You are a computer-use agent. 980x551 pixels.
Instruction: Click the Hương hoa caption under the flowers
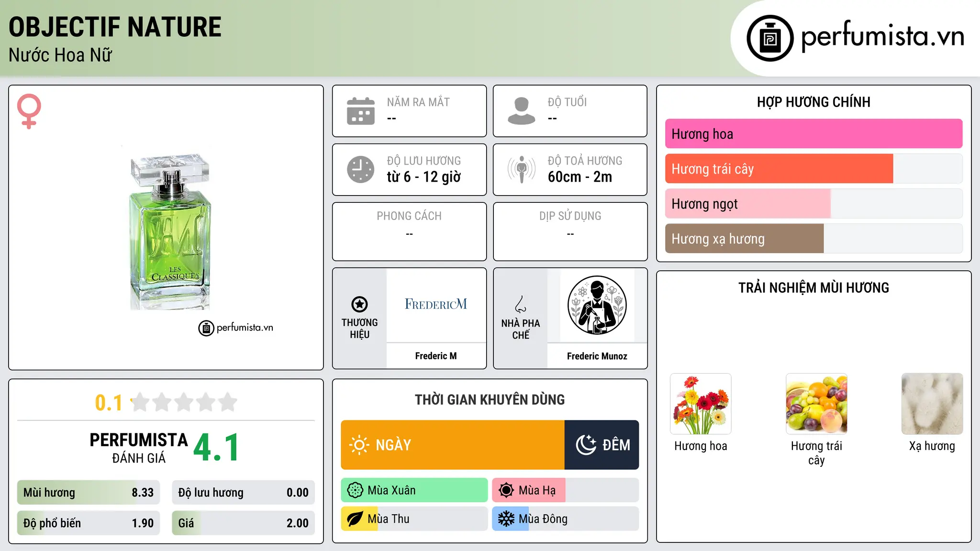coord(701,446)
